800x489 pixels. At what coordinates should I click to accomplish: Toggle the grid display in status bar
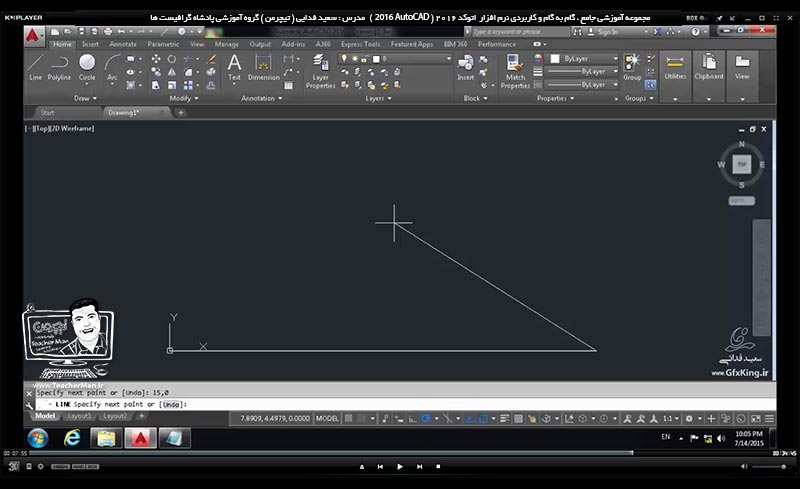(x=348, y=419)
